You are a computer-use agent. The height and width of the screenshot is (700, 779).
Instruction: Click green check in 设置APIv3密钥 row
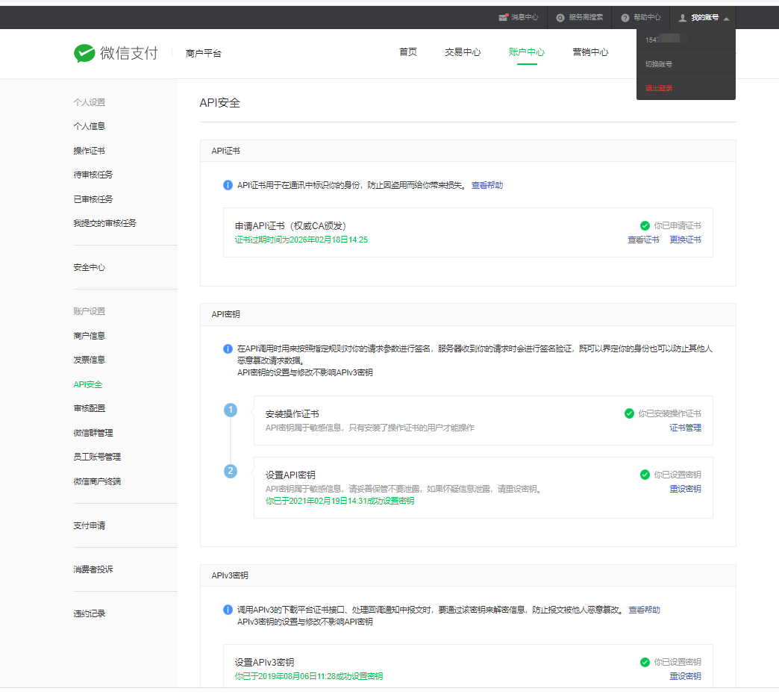[x=645, y=662]
